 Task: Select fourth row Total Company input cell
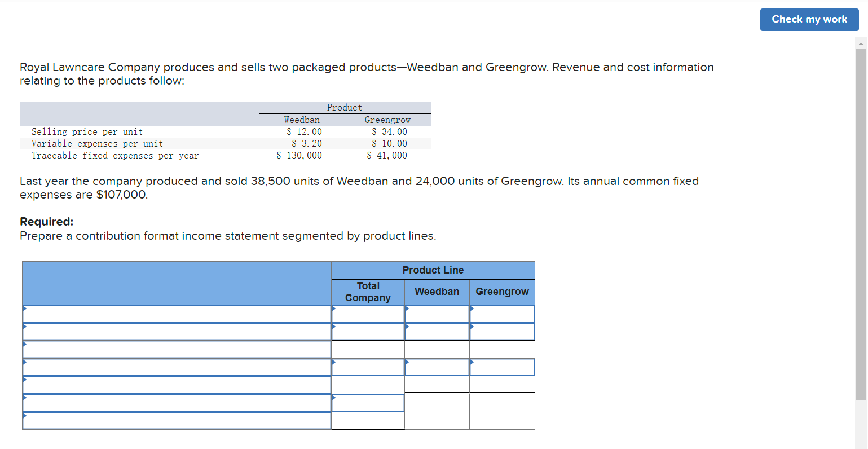[x=368, y=367]
